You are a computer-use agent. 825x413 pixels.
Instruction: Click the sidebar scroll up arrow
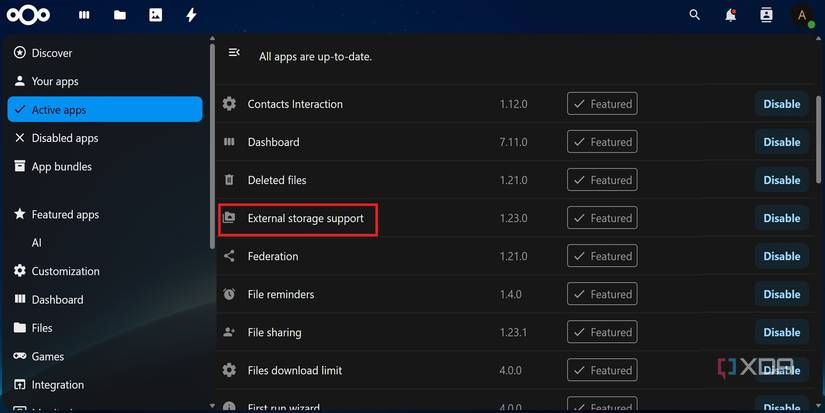212,38
